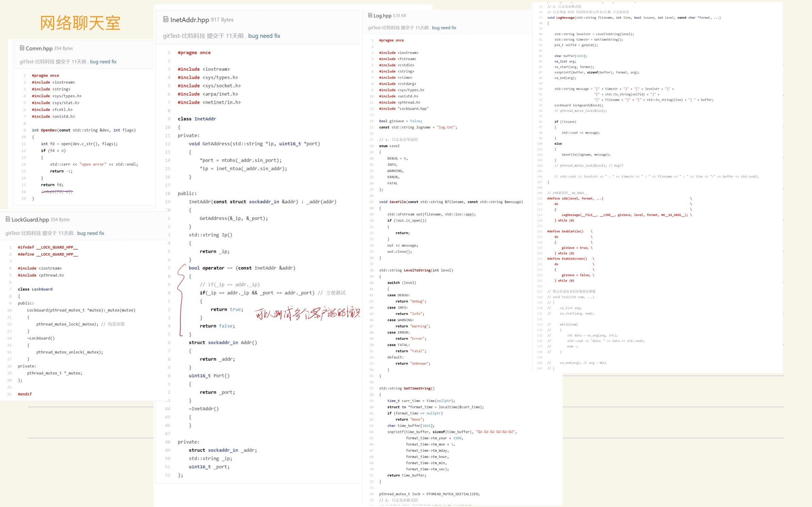Click the red handwritten annotation text
The image size is (812, 507).
307,313
